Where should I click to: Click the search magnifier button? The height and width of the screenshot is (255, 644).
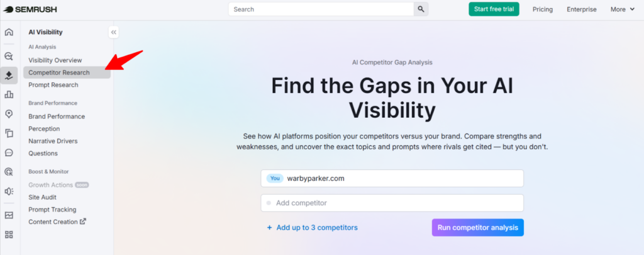tap(421, 9)
